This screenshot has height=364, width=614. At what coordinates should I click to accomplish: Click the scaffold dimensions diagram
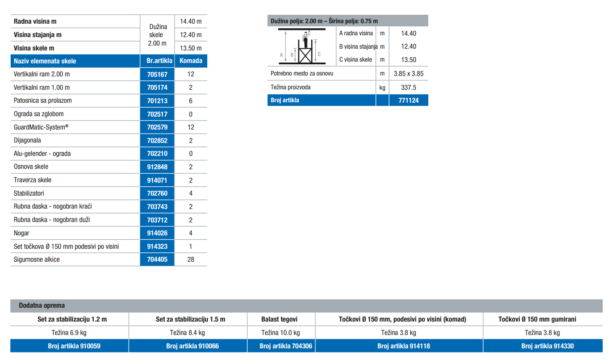[x=302, y=46]
